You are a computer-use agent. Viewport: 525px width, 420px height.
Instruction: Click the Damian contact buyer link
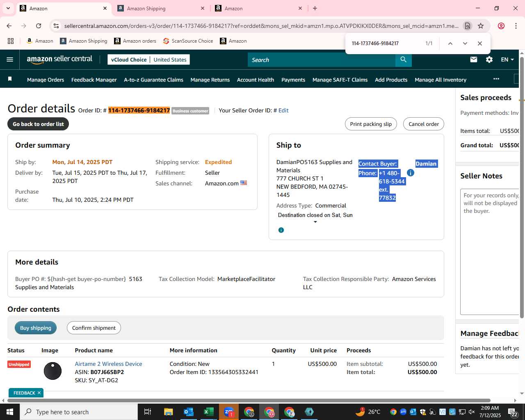[426, 164]
